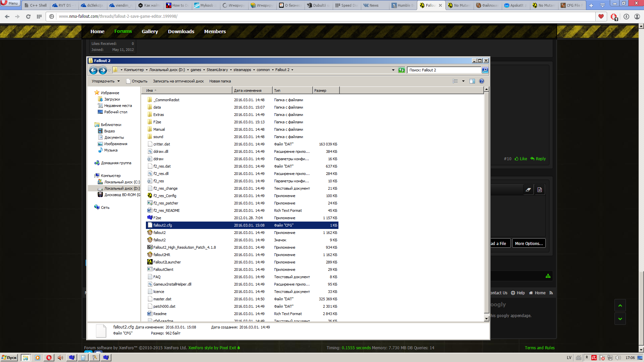Select Локальный диск (C:) in navigation pane
The width and height of the screenshot is (644, 362).
click(122, 182)
